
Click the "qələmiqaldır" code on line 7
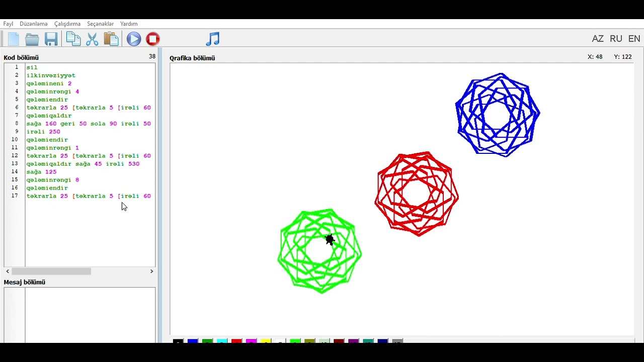click(x=49, y=116)
